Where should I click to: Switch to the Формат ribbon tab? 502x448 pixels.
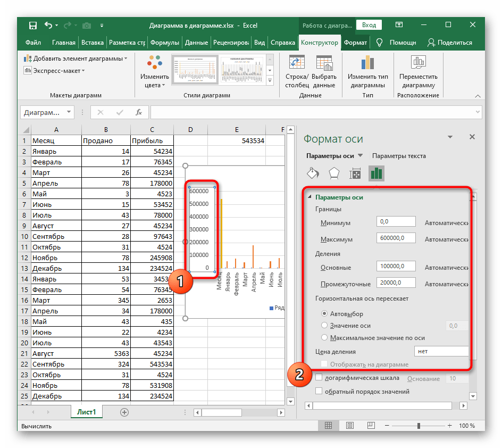pos(355,43)
